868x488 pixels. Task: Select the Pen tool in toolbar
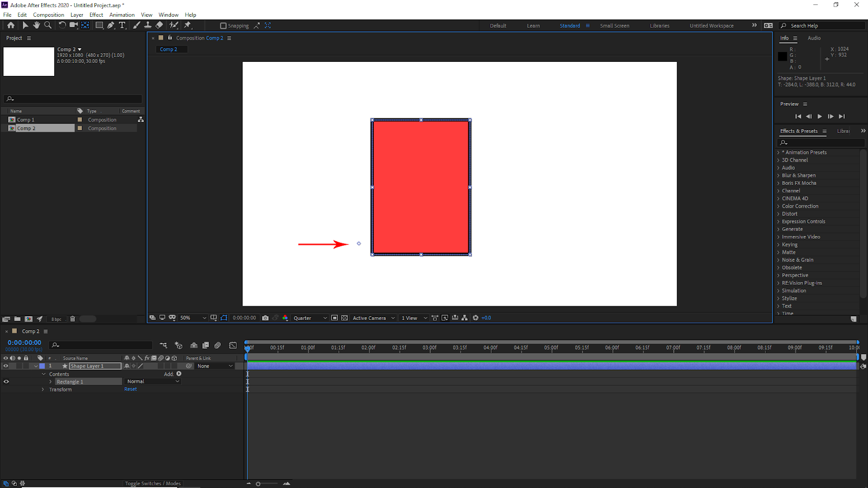(x=111, y=25)
